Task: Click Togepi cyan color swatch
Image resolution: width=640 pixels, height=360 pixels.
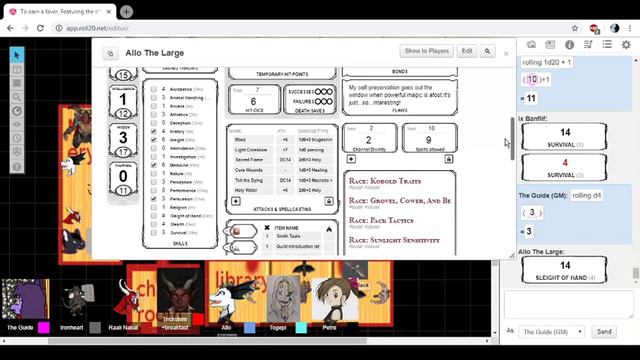Action: point(301,327)
